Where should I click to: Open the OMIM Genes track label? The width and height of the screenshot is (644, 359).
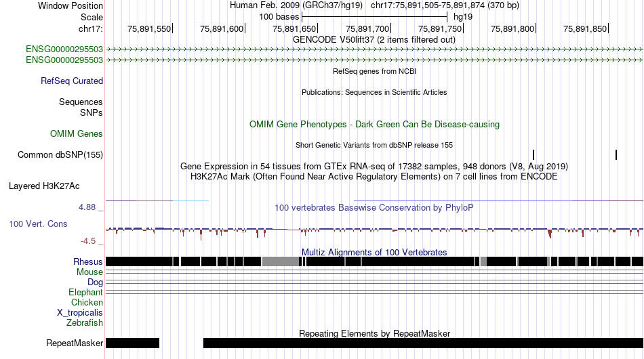77,133
